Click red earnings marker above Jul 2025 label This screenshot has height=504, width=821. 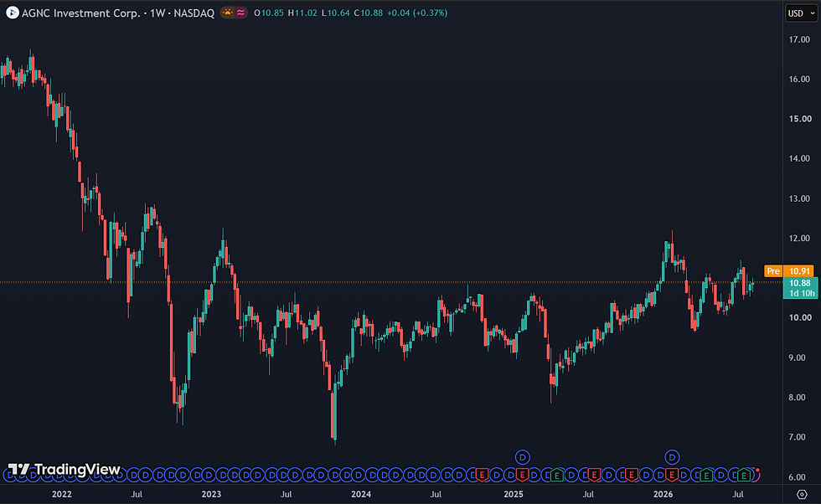click(x=594, y=476)
